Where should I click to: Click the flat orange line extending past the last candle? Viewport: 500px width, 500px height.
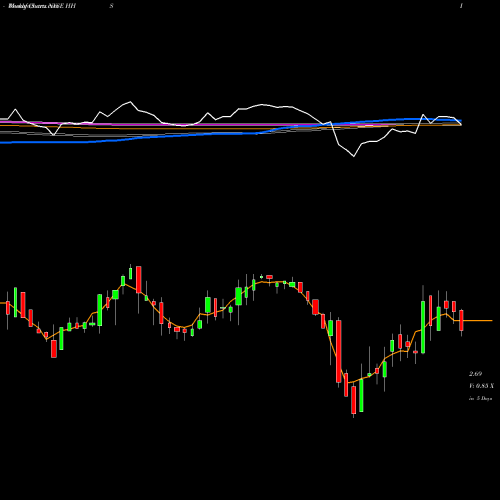click(x=478, y=321)
